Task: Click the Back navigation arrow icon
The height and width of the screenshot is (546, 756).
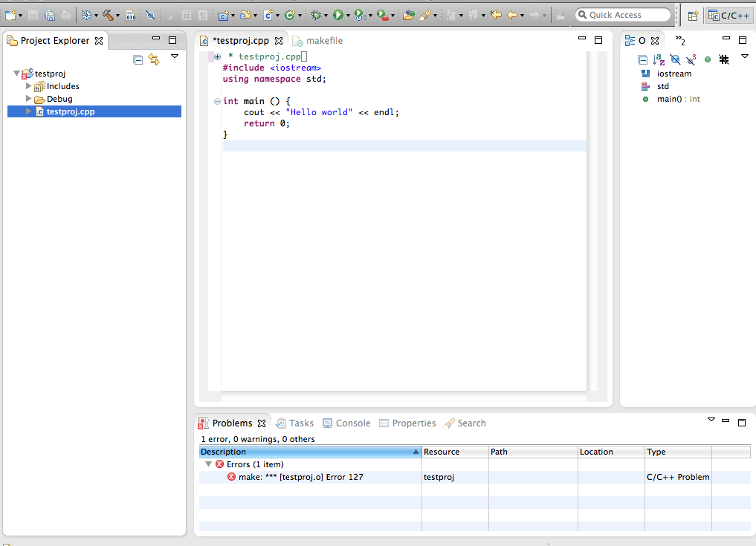Action: (x=511, y=15)
